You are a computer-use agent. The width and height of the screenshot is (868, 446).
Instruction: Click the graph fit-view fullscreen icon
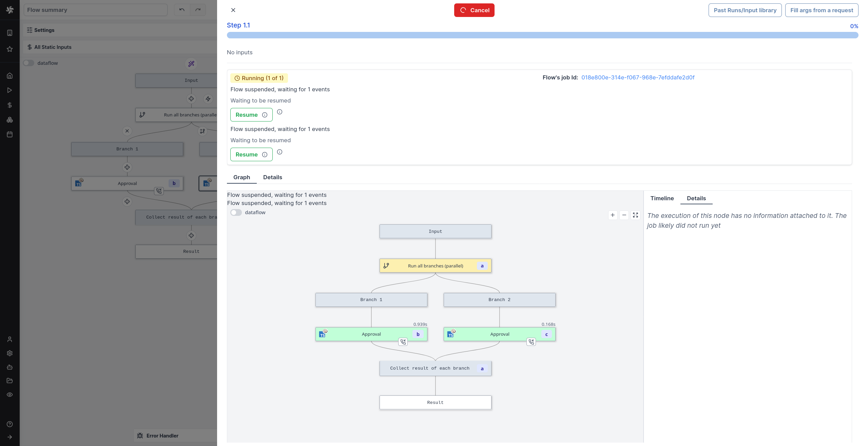pyautogui.click(x=635, y=215)
